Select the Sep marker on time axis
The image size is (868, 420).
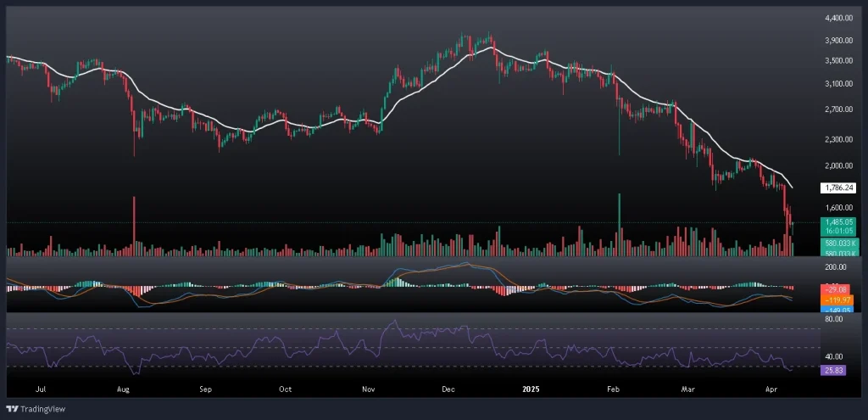click(x=204, y=390)
